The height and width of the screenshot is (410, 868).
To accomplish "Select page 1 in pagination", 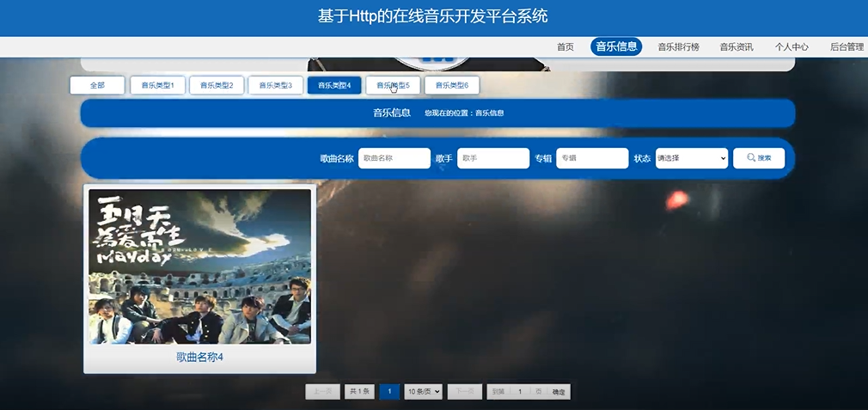I will (389, 392).
